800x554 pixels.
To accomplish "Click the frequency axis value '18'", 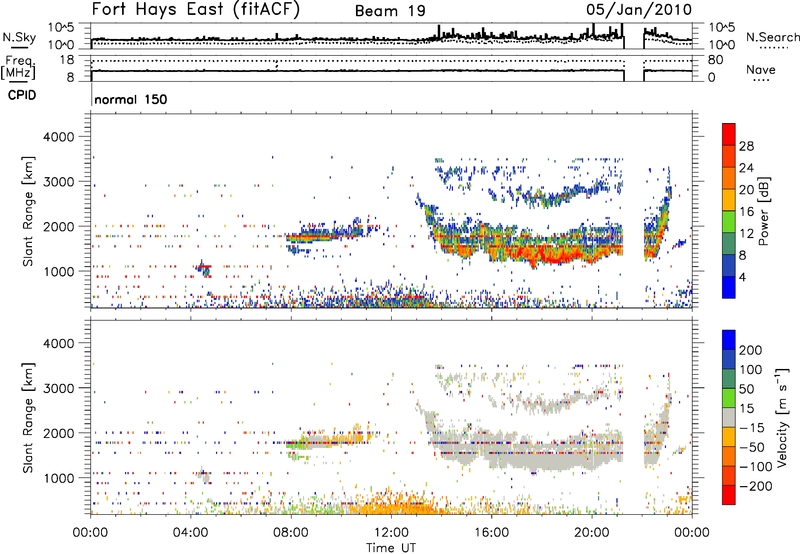I will [x=67, y=60].
